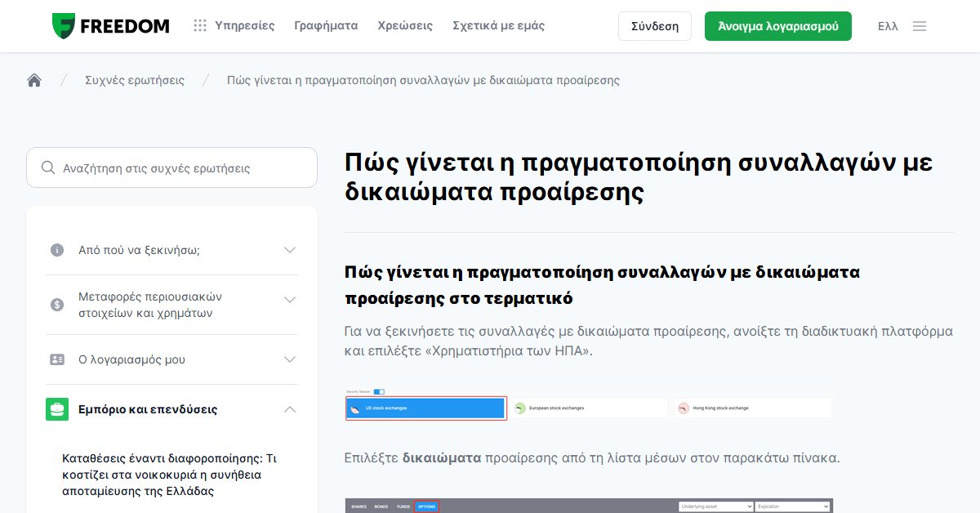Viewport: 980px width, 513px height.
Task: Click Hong Kong stock exchange in the screenshot
Action: pyautogui.click(x=753, y=408)
